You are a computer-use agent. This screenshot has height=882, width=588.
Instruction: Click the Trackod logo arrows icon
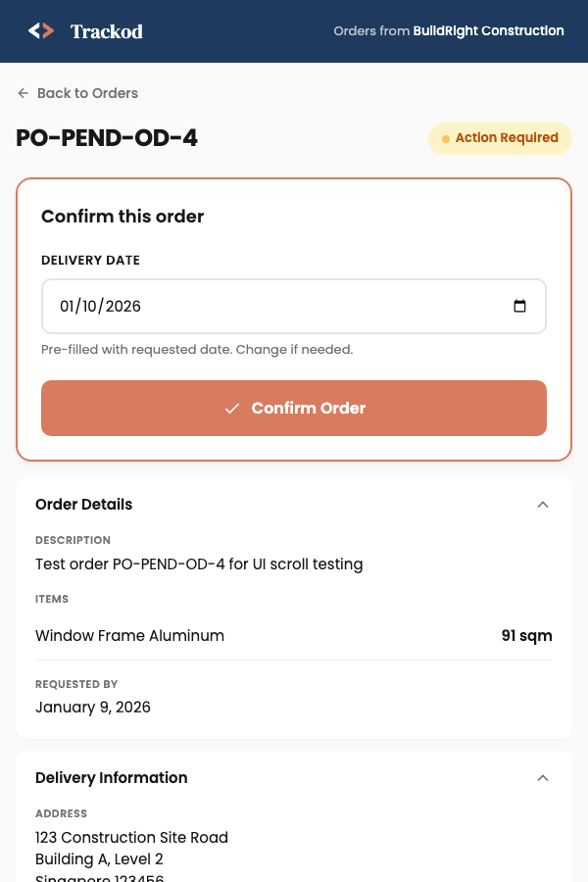pyautogui.click(x=39, y=30)
